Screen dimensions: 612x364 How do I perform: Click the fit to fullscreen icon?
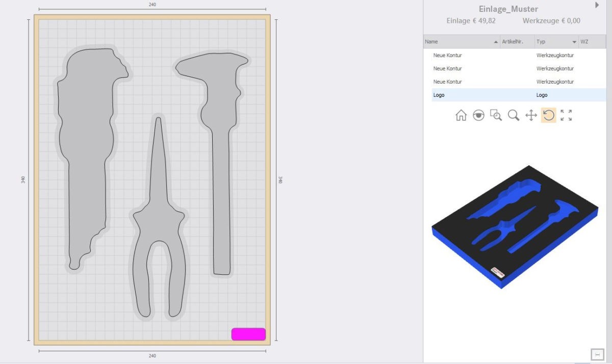566,115
